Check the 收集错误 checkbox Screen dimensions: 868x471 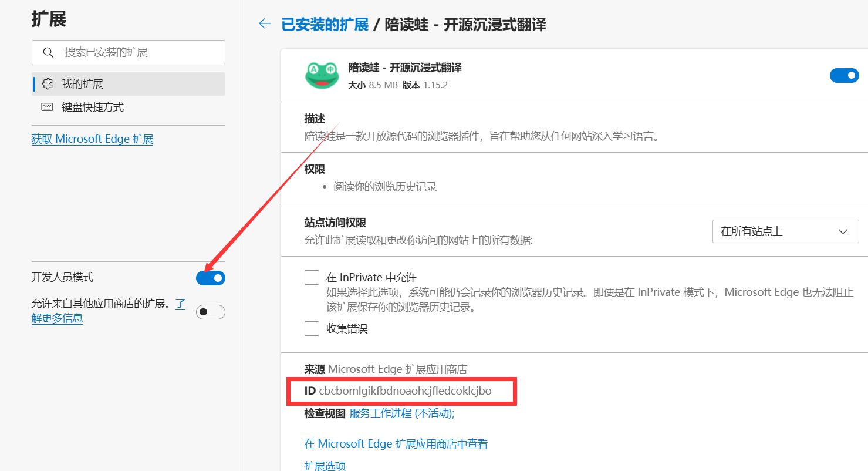pos(312,328)
